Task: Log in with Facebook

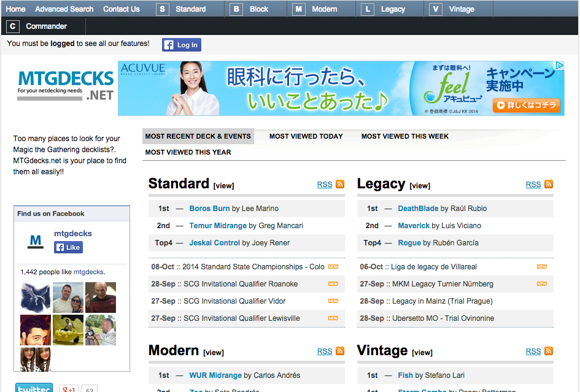Action: (182, 45)
